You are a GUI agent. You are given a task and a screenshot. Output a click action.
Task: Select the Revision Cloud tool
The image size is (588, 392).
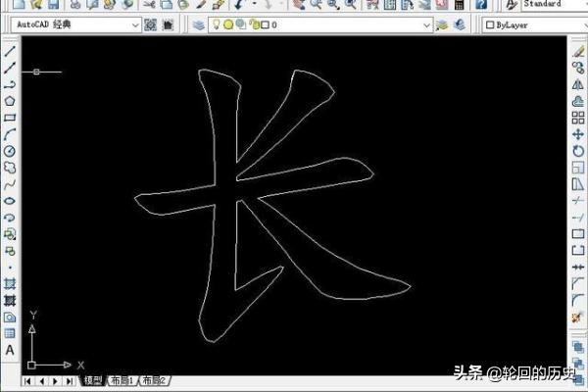pyautogui.click(x=10, y=168)
